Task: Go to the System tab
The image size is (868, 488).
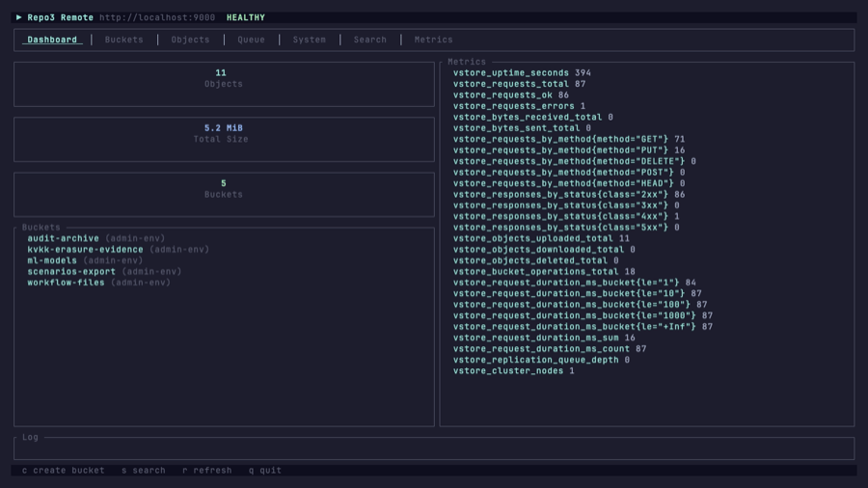Action: pyautogui.click(x=310, y=40)
